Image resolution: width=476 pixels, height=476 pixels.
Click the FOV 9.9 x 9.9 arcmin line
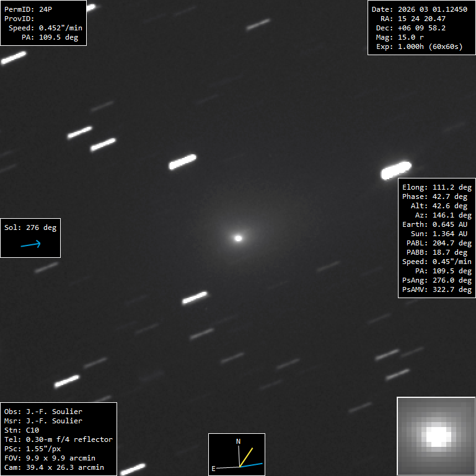[x=50, y=458]
